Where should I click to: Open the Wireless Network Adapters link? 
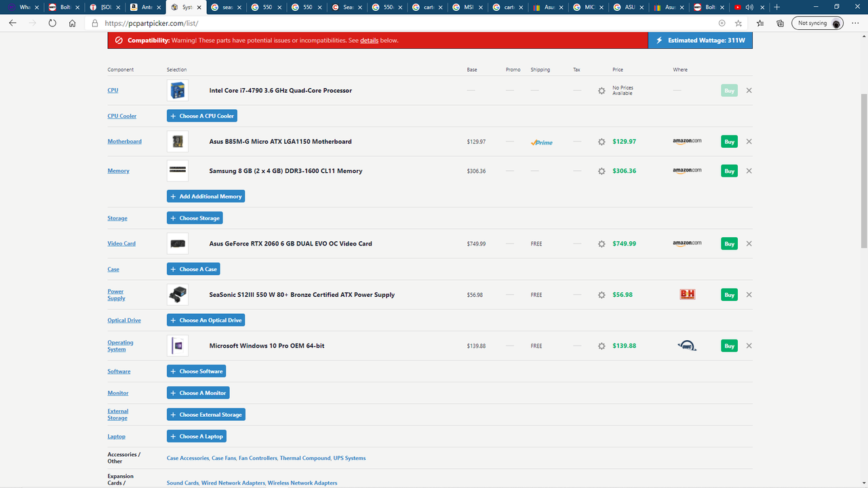tap(302, 483)
